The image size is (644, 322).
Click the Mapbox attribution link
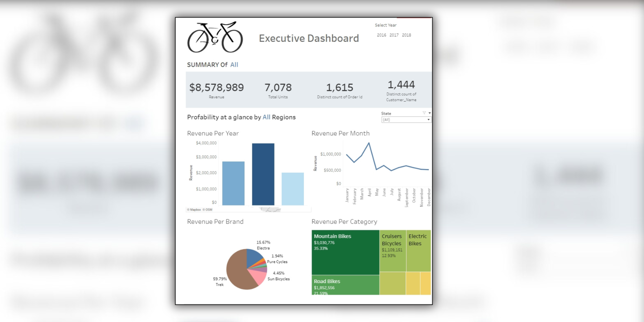tap(195, 210)
